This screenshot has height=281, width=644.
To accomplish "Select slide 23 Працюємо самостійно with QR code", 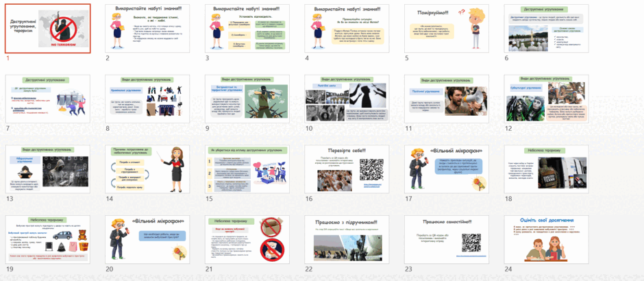I will (x=447, y=239).
